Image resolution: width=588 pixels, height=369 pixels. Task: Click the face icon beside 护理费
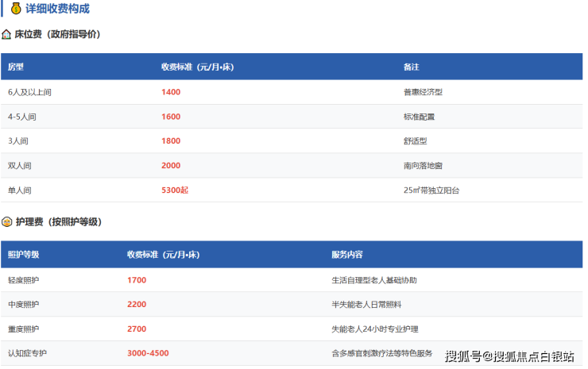coord(6,221)
